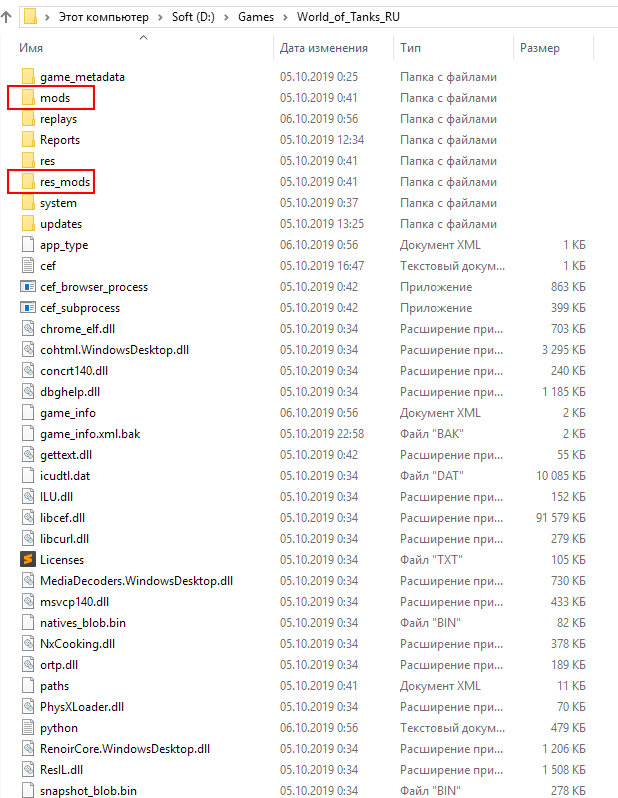Select the system folder icon
The height and width of the screenshot is (798, 618).
tap(29, 203)
